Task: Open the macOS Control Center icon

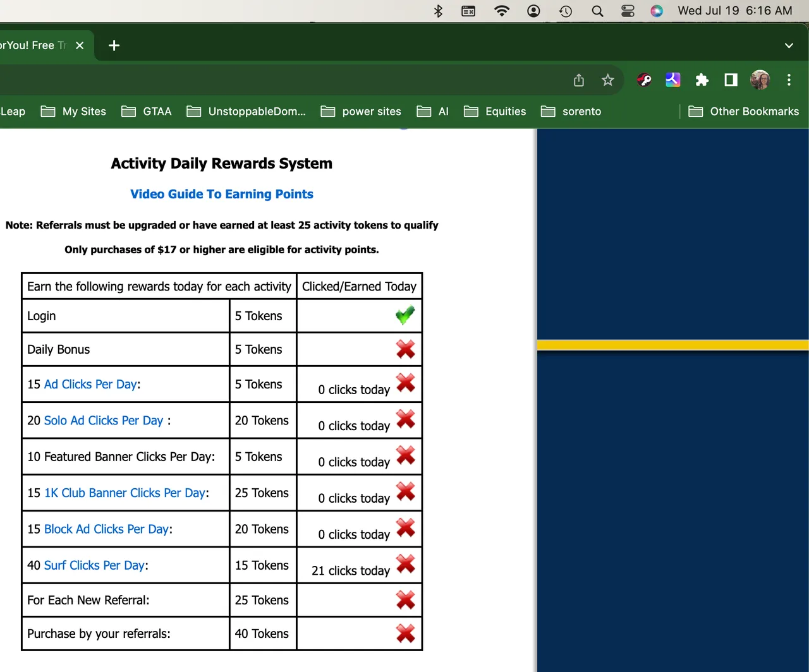Action: [x=627, y=11]
